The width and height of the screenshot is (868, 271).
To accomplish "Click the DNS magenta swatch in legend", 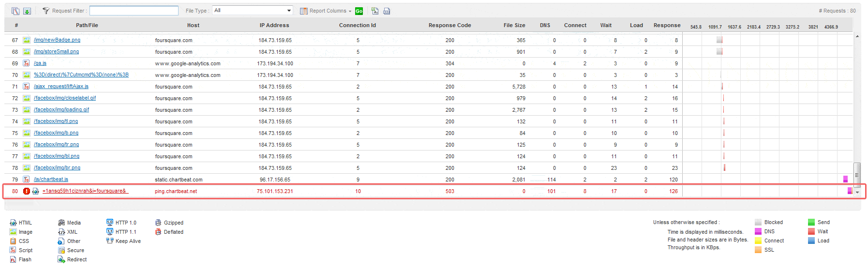I will (x=758, y=231).
